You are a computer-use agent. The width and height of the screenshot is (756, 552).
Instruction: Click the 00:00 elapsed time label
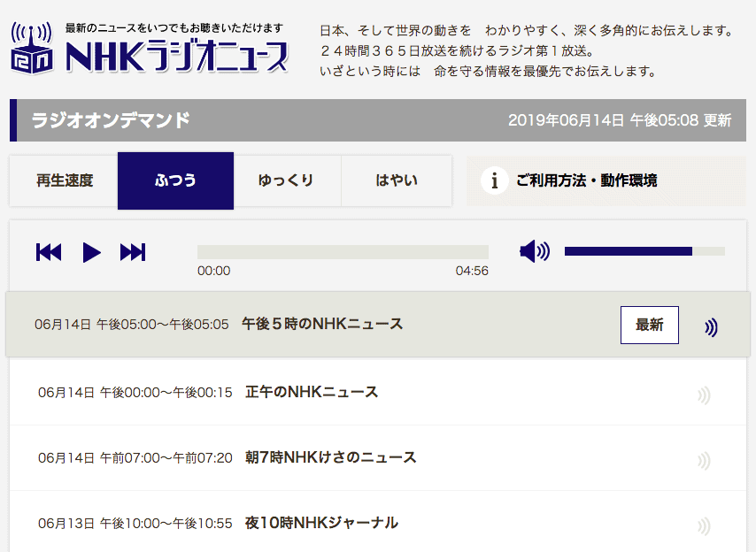tap(213, 271)
